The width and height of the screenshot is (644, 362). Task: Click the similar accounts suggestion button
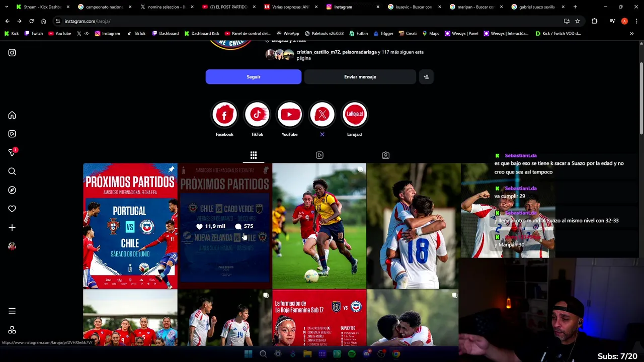[426, 77]
